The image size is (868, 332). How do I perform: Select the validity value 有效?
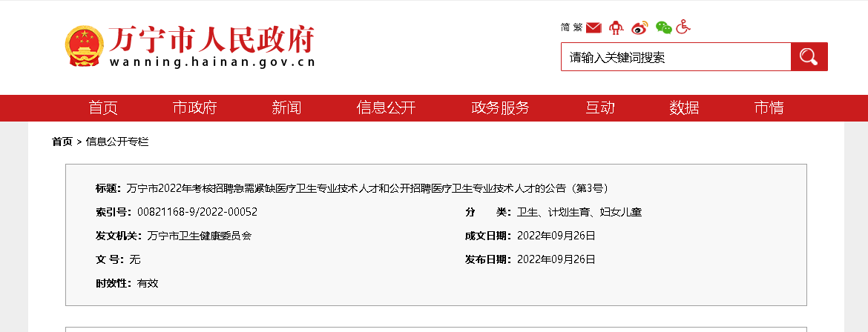click(x=148, y=283)
